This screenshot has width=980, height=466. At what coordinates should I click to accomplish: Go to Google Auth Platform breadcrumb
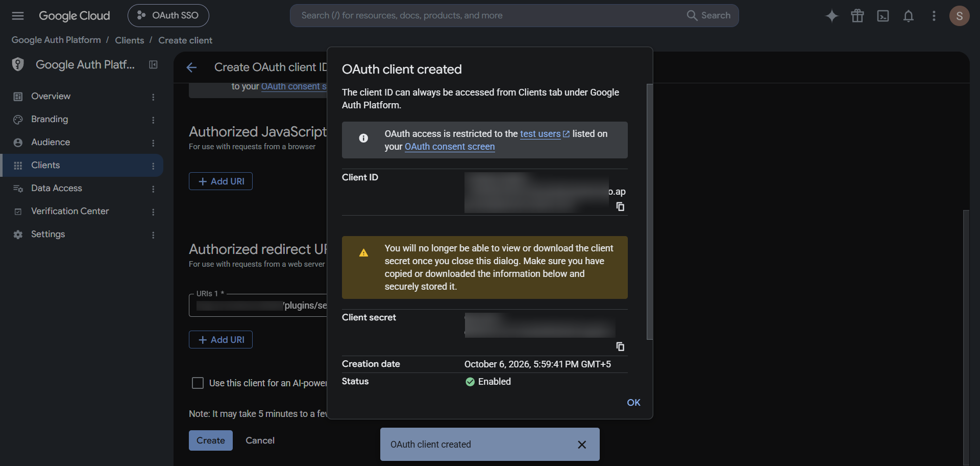pyautogui.click(x=56, y=40)
